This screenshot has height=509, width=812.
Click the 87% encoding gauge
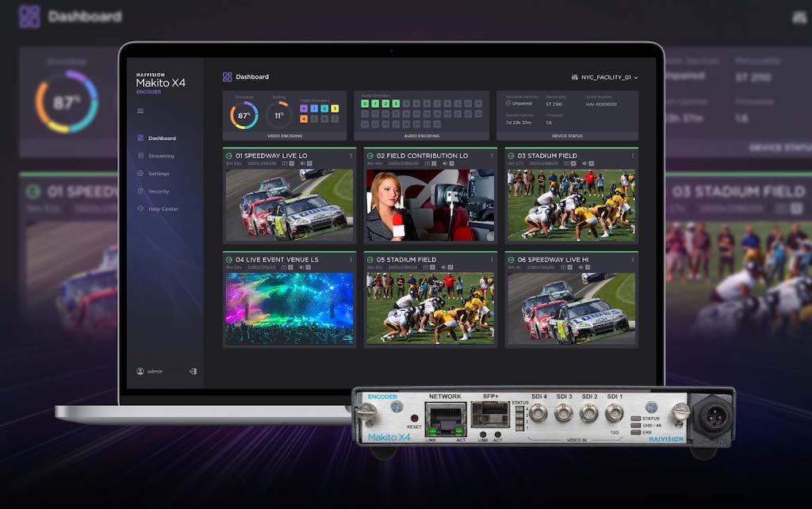(x=244, y=116)
